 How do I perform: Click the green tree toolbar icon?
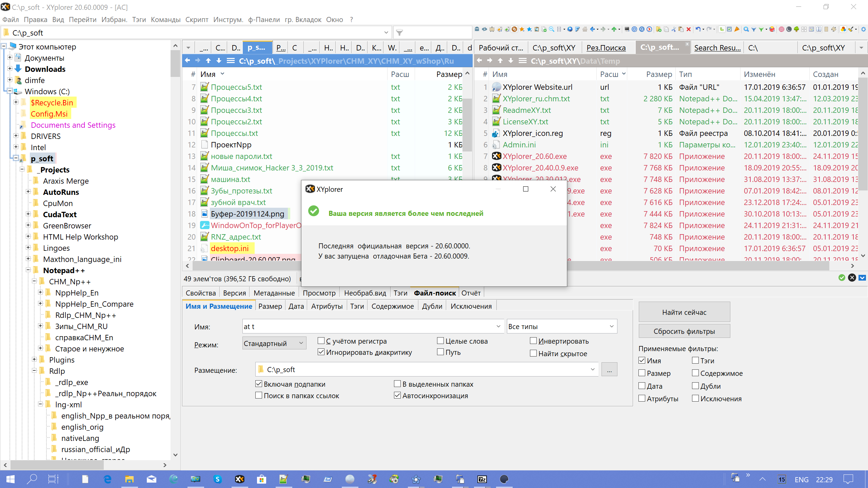pyautogui.click(x=796, y=29)
